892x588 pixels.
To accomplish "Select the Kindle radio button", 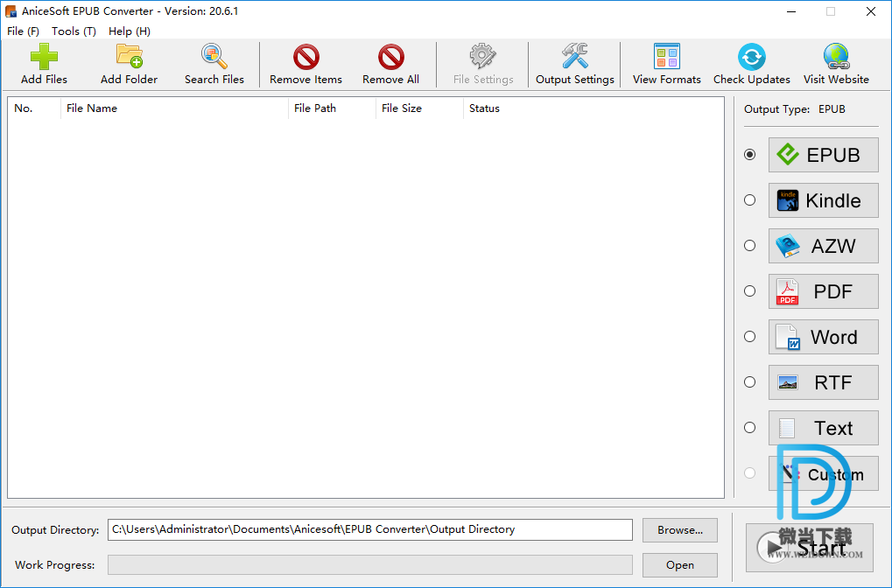I will [x=749, y=200].
